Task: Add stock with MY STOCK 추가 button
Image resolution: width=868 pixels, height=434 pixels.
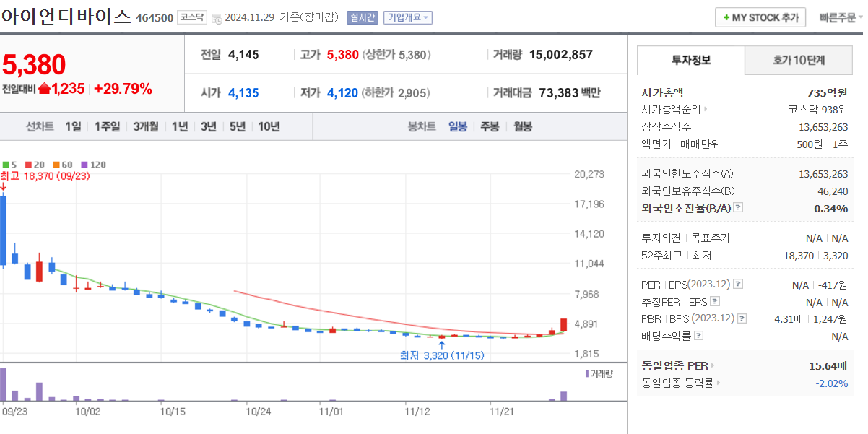Action: pos(760,18)
